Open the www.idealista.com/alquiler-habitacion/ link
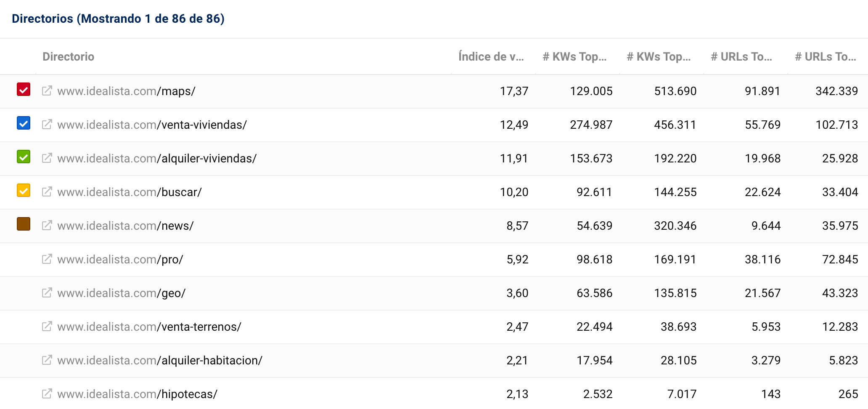 tap(160, 361)
